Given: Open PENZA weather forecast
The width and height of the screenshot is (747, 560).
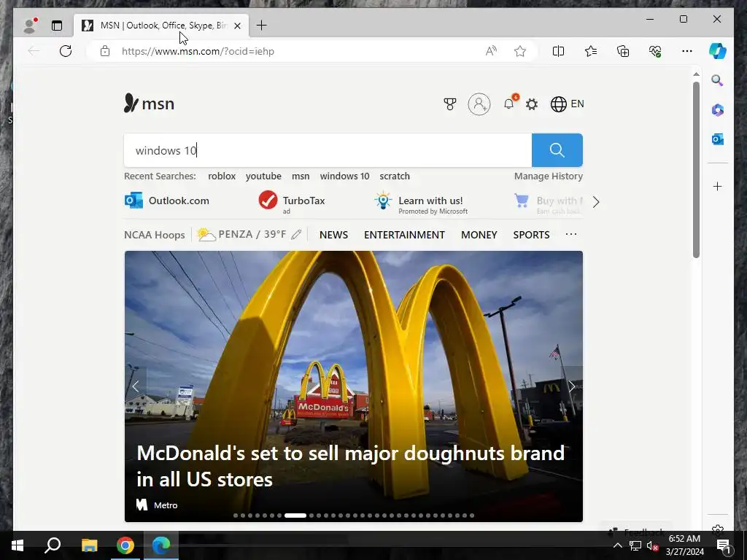Looking at the screenshot, I should tap(241, 234).
